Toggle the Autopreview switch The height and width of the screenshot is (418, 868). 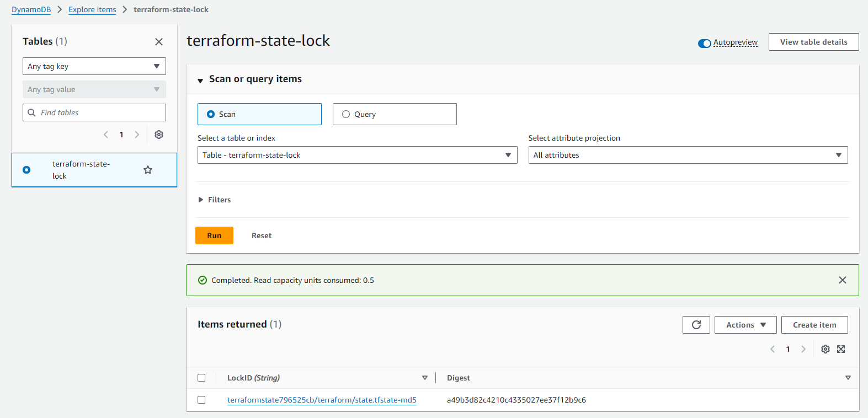(x=705, y=43)
